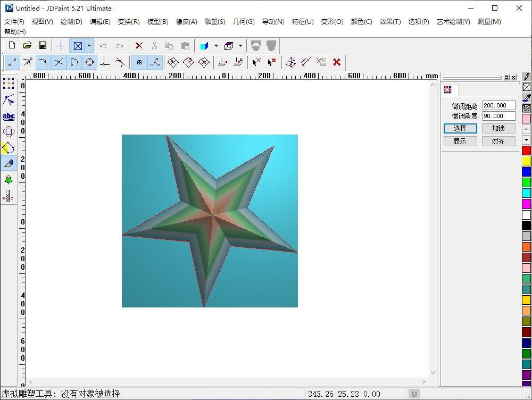Select the abc text tool in left toolbar
This screenshot has height=400, width=532.
coord(9,116)
